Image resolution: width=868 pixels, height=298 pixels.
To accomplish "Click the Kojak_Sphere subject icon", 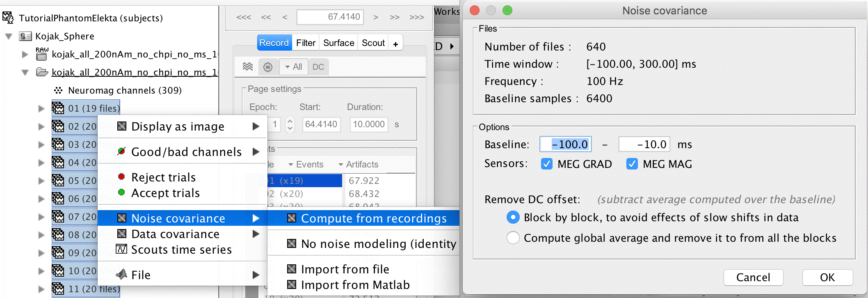I will 25,36.
